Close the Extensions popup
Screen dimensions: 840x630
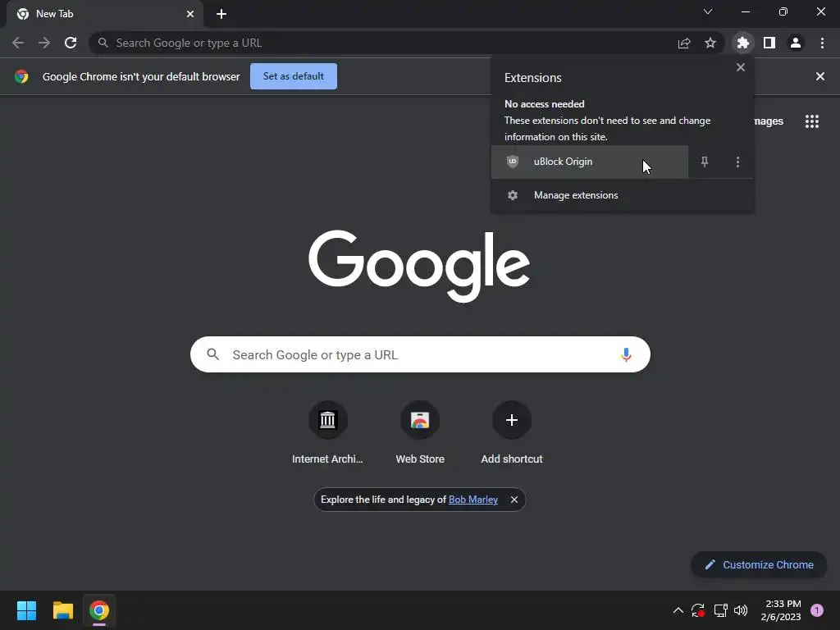pyautogui.click(x=741, y=67)
